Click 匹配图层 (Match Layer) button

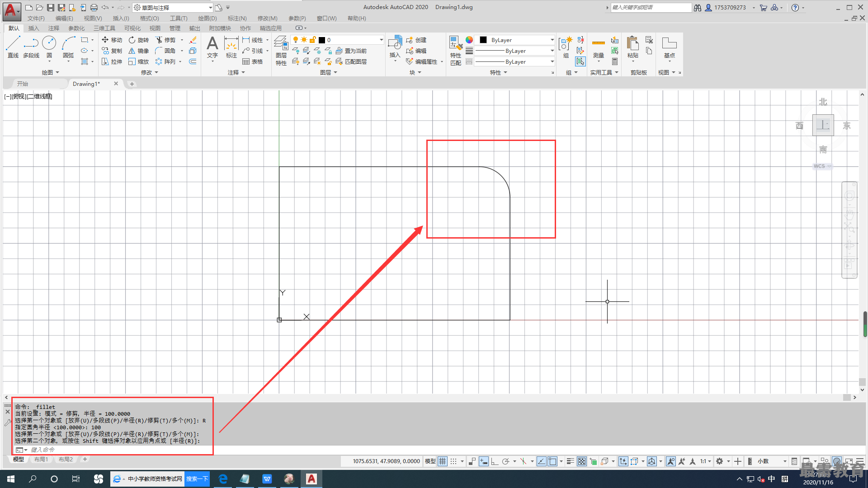pyautogui.click(x=351, y=61)
